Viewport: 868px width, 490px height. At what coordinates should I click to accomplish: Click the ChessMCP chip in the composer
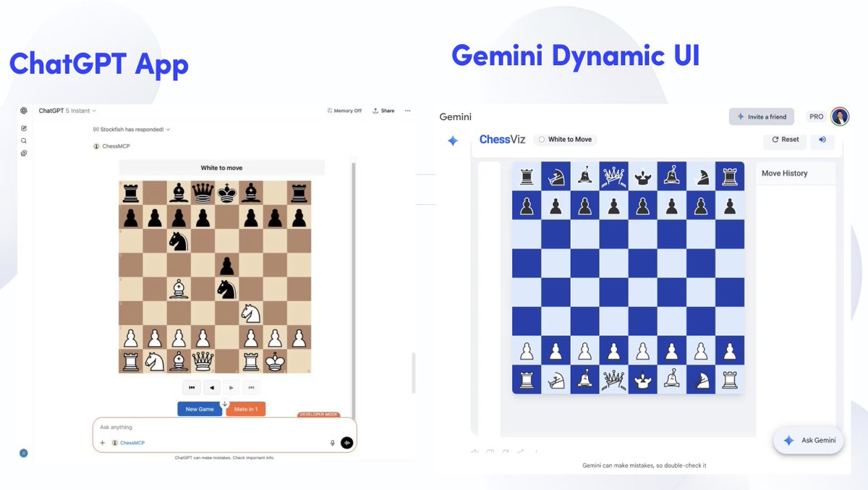129,443
